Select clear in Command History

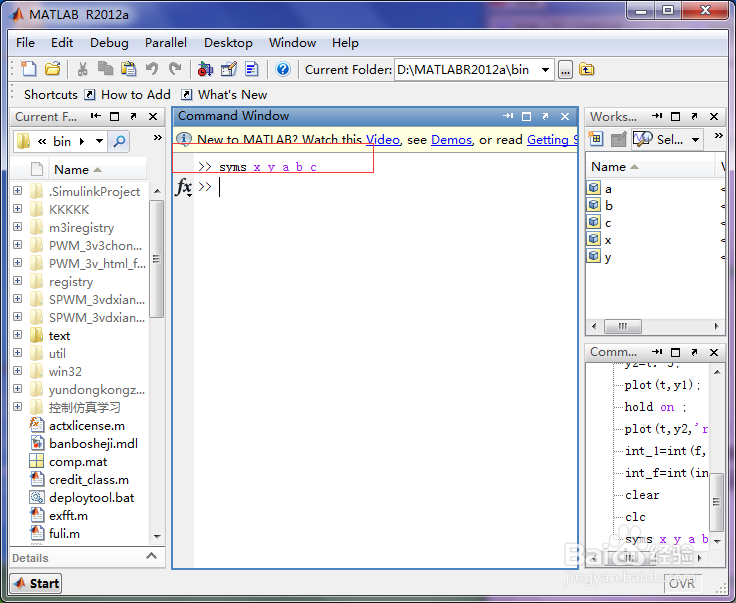tap(642, 495)
